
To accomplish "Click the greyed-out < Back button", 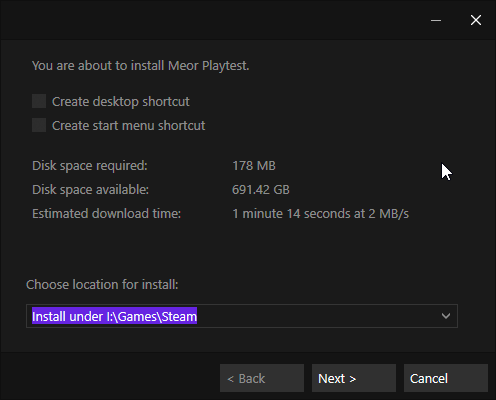I will tap(262, 378).
